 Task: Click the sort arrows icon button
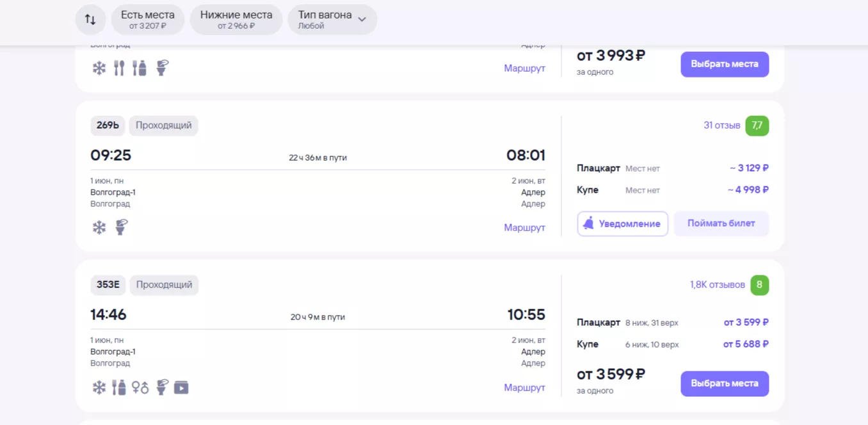tap(90, 20)
